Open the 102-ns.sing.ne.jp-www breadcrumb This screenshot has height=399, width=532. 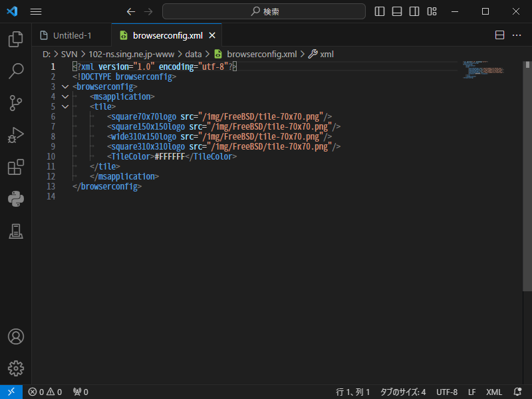pos(131,55)
